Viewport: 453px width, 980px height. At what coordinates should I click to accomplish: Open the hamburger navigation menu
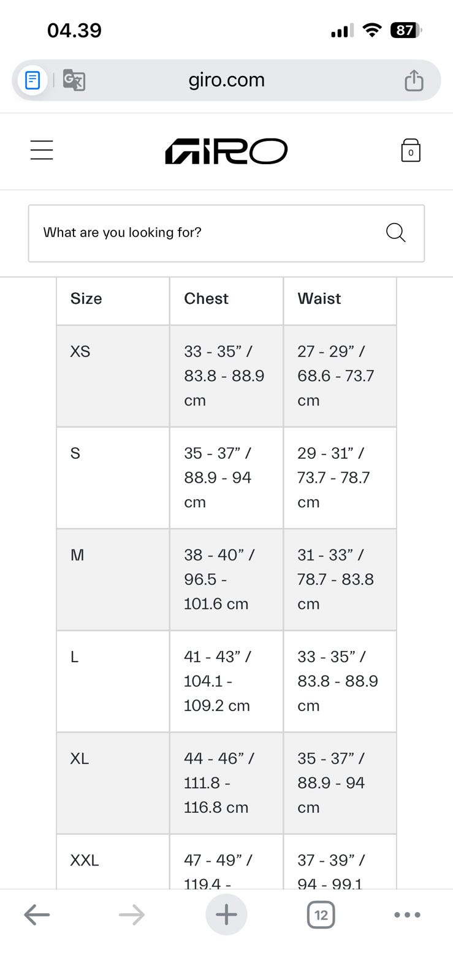[x=42, y=150]
